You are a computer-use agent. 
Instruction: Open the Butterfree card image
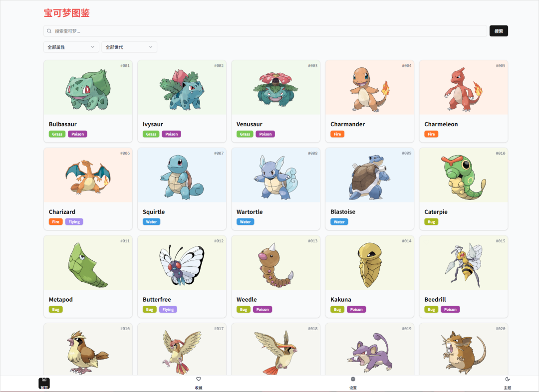tap(182, 263)
